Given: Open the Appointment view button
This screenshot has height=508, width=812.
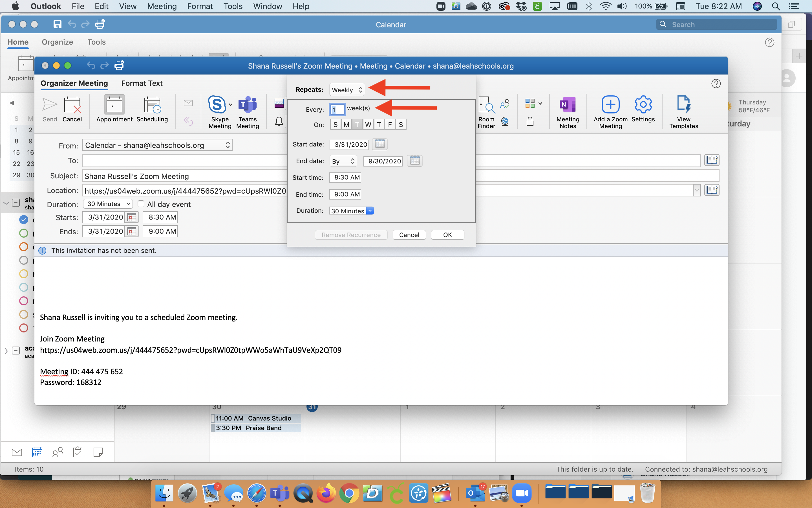Looking at the screenshot, I should (x=114, y=110).
